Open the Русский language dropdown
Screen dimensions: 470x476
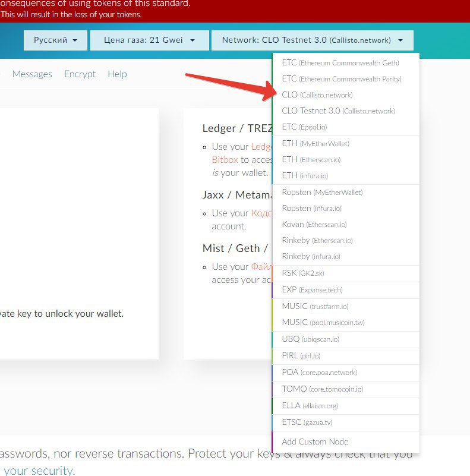pos(55,40)
